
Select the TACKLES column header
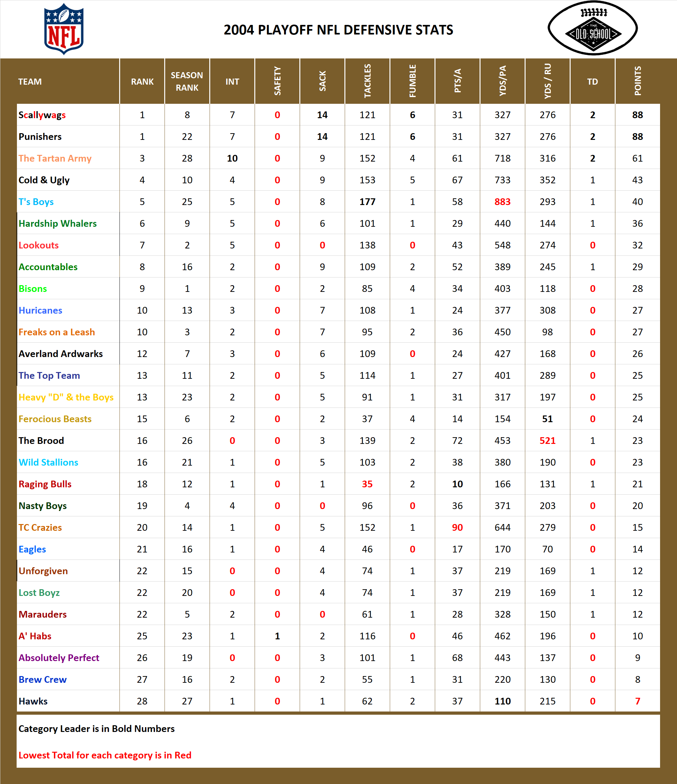click(367, 81)
